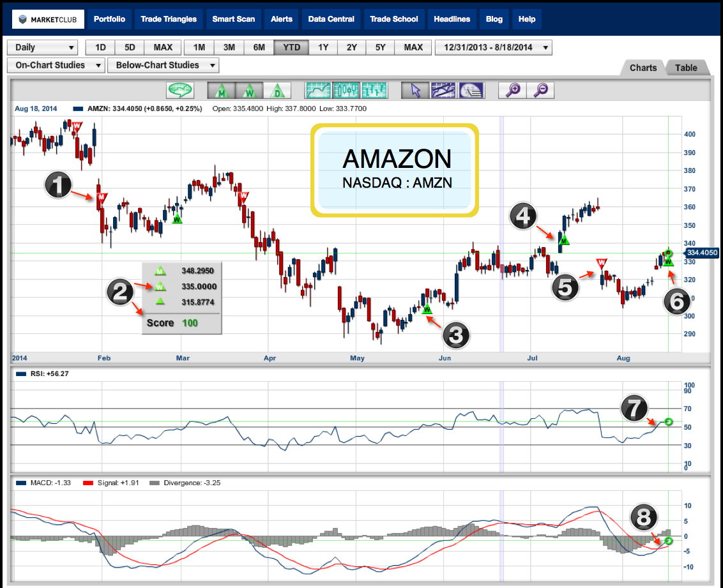The image size is (723, 588).
Task: Switch to the Charts tab
Action: click(643, 68)
